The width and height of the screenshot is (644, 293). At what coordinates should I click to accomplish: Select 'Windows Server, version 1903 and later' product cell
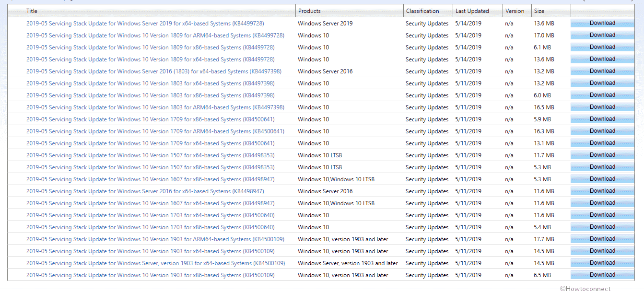[348, 263]
